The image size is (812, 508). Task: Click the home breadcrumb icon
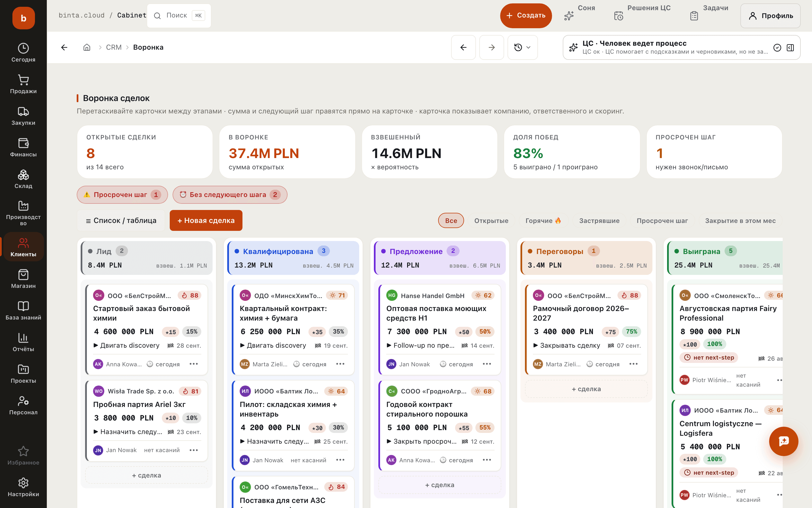click(x=87, y=47)
